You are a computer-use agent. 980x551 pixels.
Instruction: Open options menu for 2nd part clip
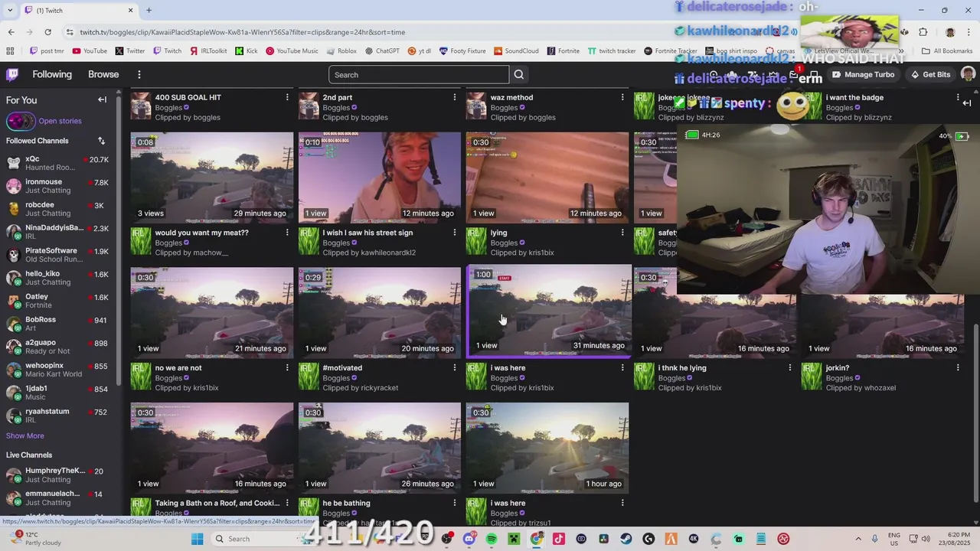pyautogui.click(x=455, y=97)
